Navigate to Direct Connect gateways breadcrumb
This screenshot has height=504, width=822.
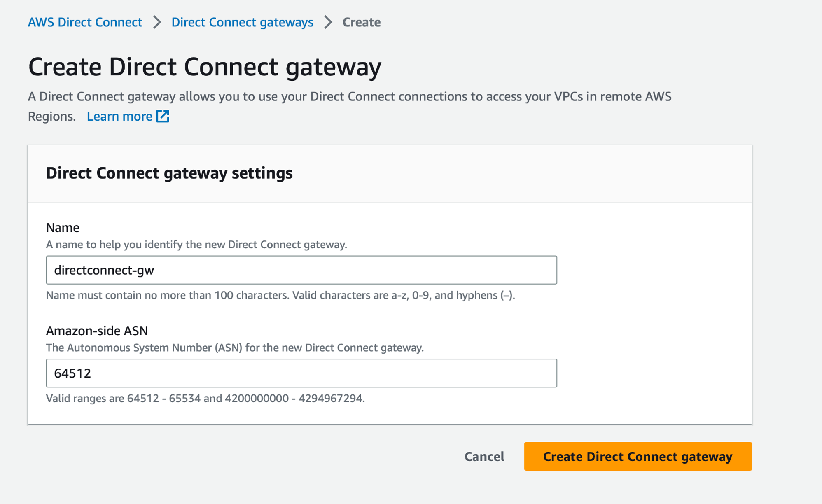coord(242,22)
